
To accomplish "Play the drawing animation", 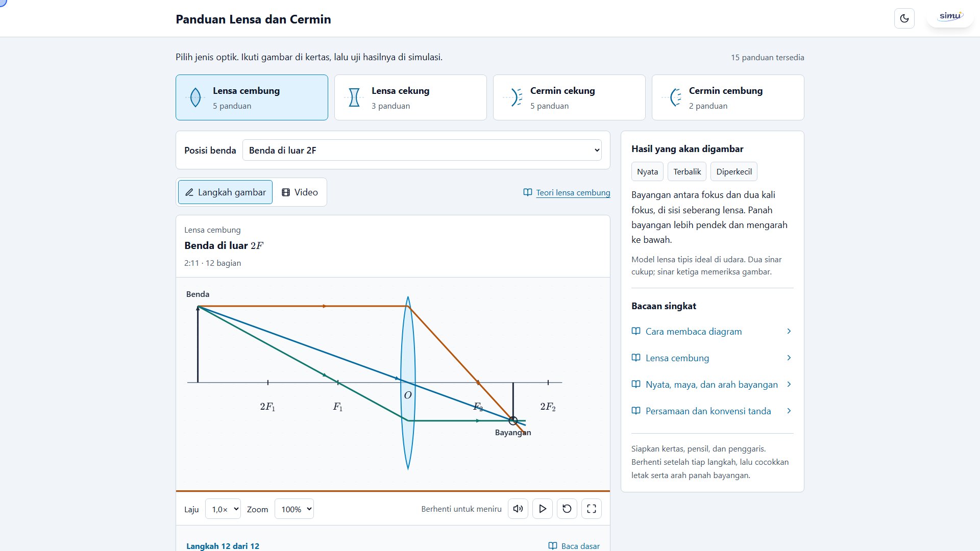I will [x=543, y=509].
